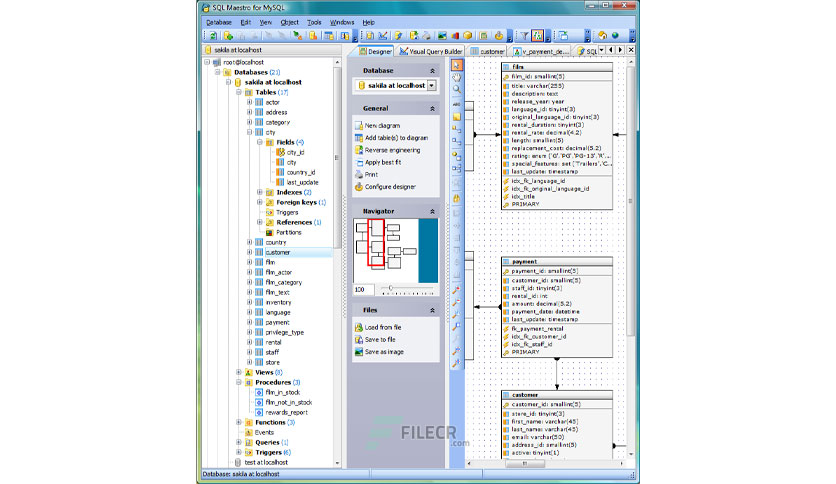Adjust the Navigator zoom slider
The image size is (836, 484).
(390, 288)
